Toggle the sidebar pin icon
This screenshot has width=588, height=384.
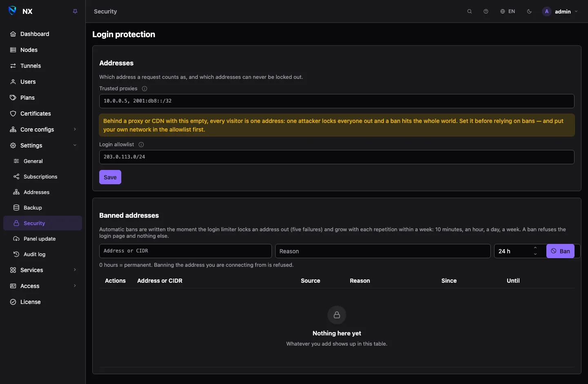click(75, 11)
